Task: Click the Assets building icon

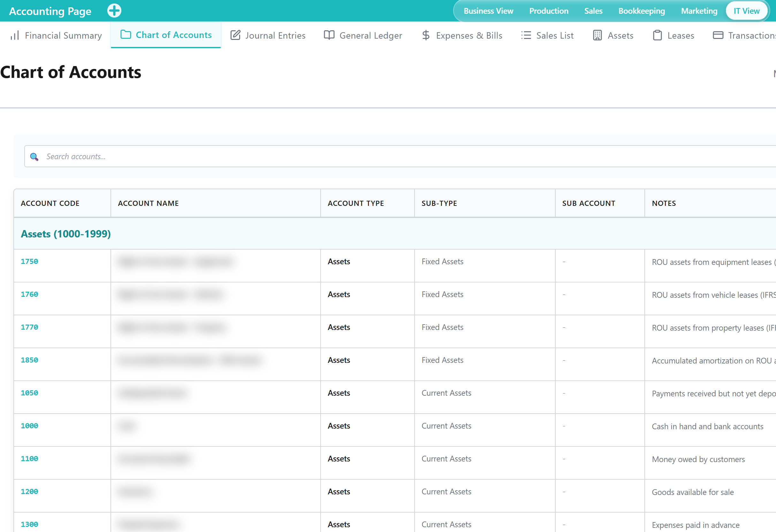Action: pos(597,35)
